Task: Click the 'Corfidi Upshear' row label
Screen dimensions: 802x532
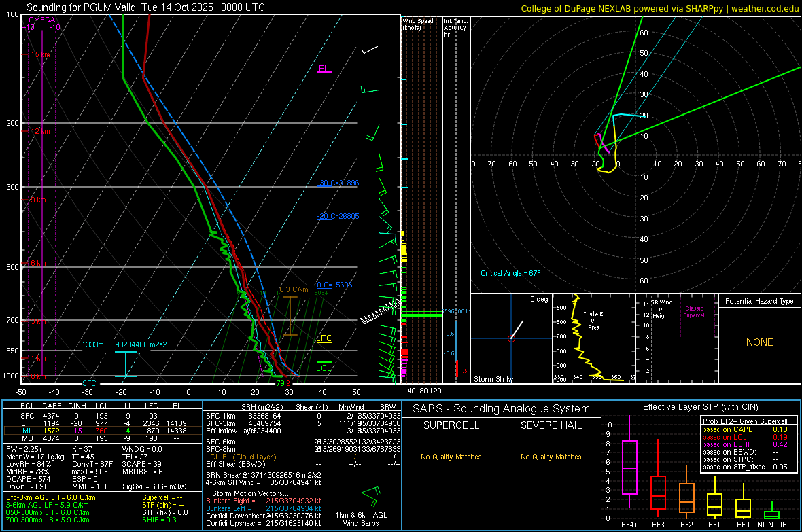Action: tap(234, 523)
